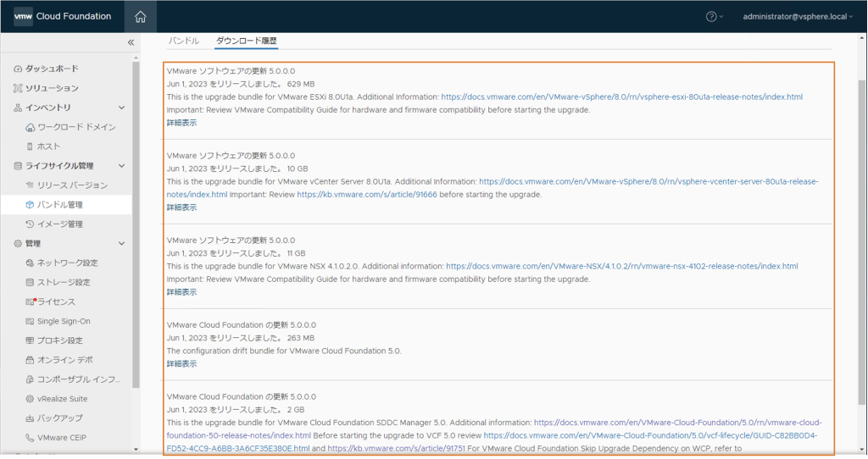Open オンライン デポ

[65, 360]
